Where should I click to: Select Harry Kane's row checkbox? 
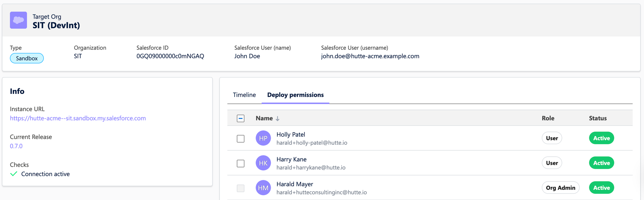[241, 163]
